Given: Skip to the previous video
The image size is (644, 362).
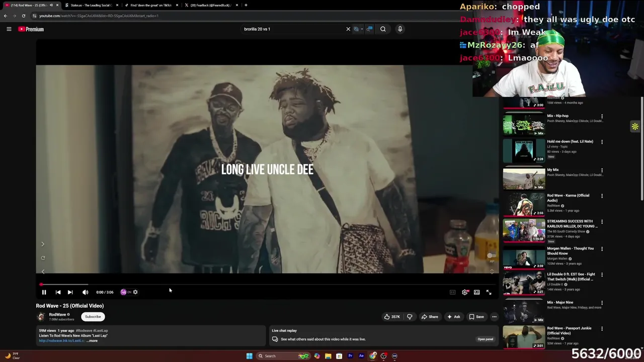Looking at the screenshot, I should click(x=58, y=292).
